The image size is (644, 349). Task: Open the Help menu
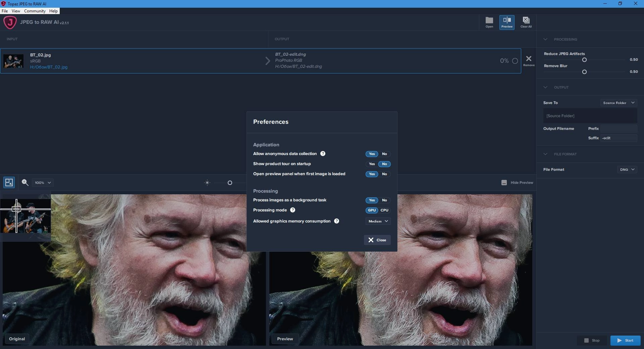(53, 11)
